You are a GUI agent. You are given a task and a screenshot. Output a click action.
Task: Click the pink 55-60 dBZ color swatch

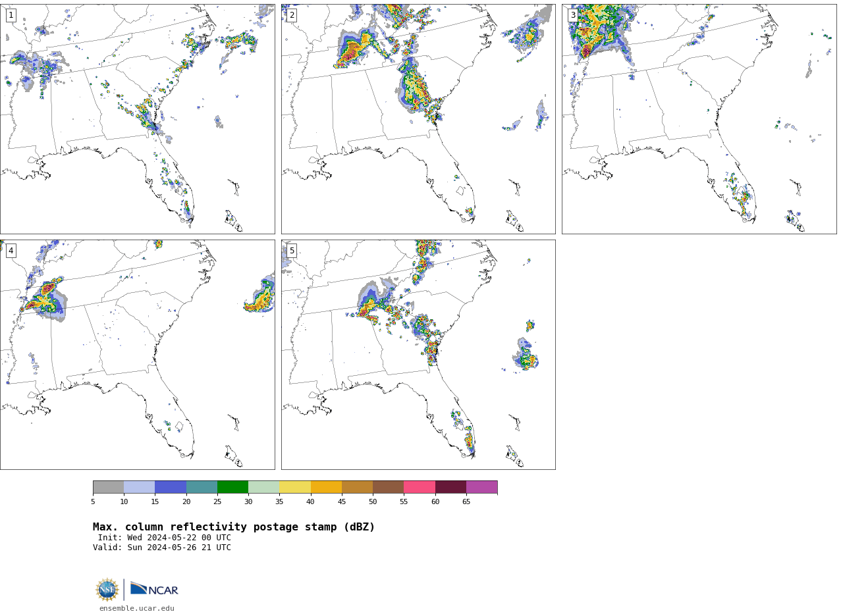[420, 487]
